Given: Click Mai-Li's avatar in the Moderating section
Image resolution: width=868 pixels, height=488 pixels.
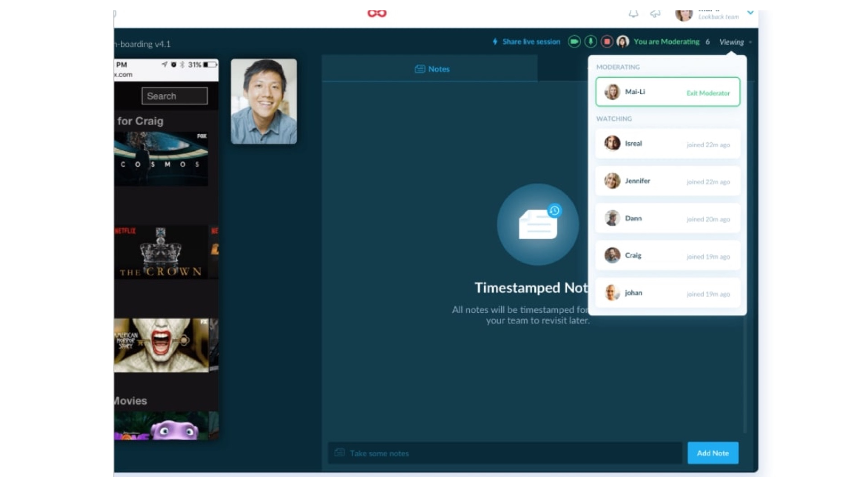Looking at the screenshot, I should click(x=613, y=92).
